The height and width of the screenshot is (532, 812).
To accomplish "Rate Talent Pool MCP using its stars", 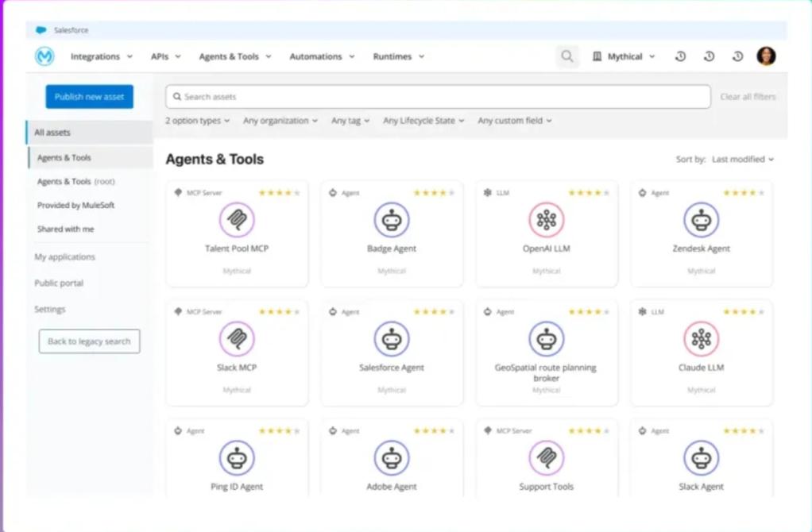I will pos(279,193).
